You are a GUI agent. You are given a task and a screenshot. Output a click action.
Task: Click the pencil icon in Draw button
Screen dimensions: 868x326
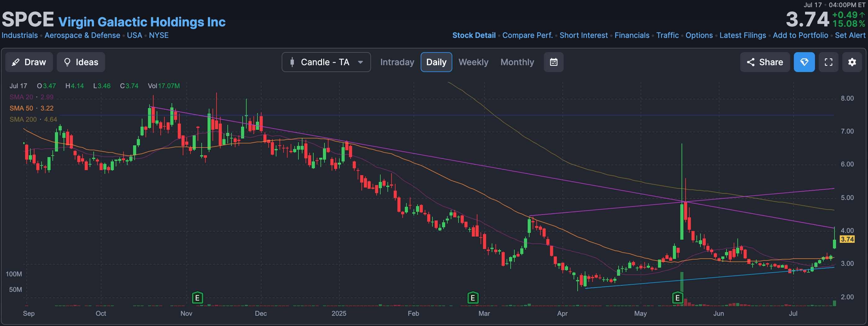[16, 62]
